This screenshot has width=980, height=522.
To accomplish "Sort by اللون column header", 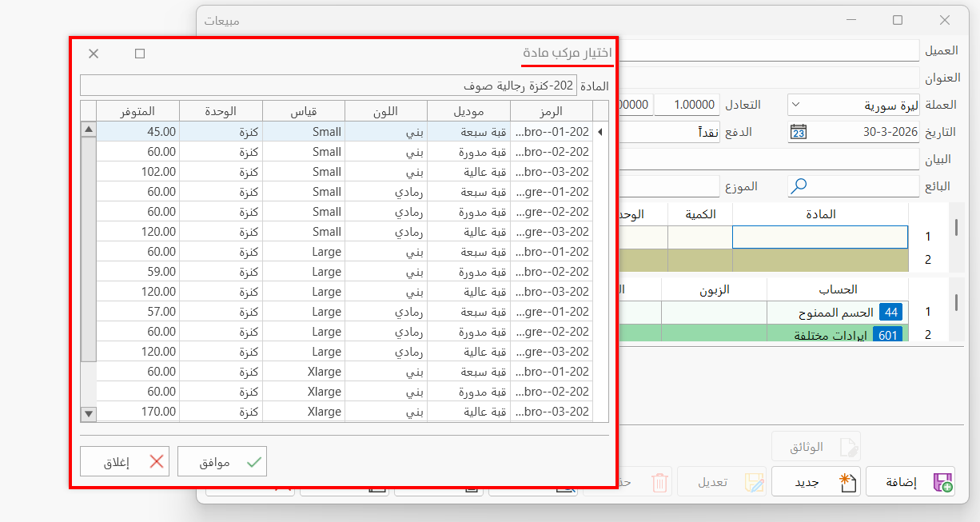I will pos(386,110).
